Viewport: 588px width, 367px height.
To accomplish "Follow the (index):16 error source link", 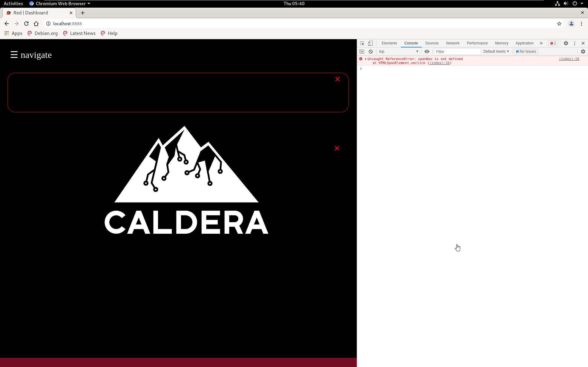I will click(569, 59).
